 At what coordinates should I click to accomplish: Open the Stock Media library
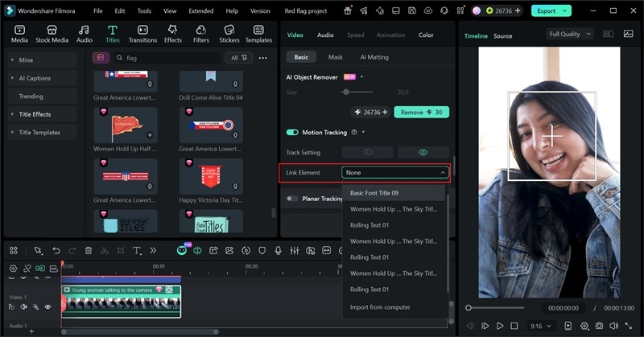point(52,34)
